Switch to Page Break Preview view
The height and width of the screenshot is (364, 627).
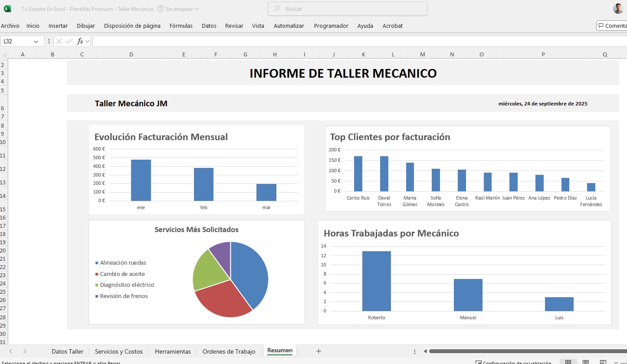602,362
